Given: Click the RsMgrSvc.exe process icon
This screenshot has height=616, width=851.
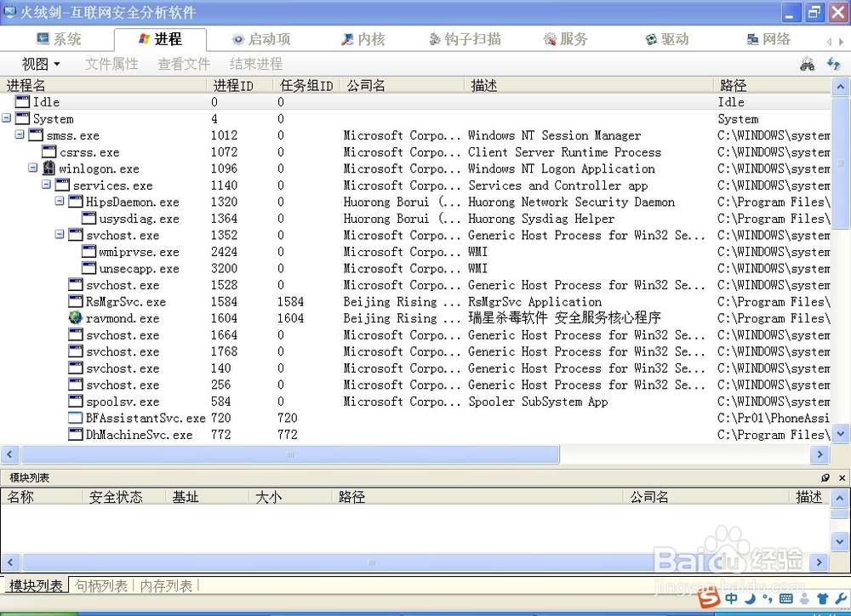Looking at the screenshot, I should pyautogui.click(x=76, y=301).
